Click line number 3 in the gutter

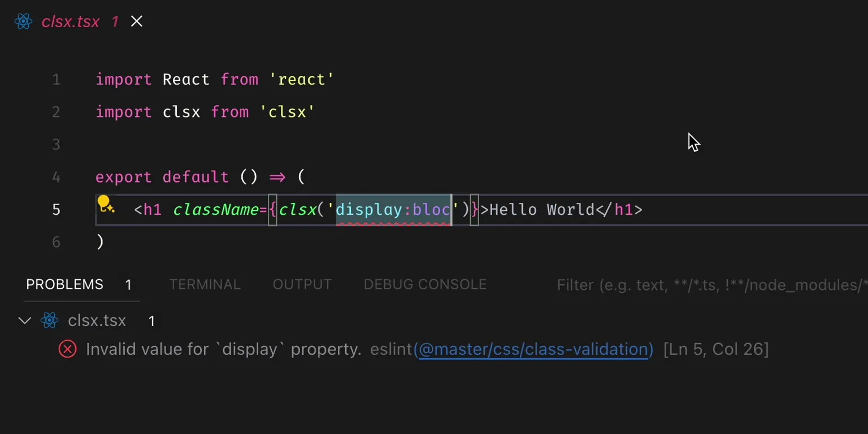[x=56, y=145]
